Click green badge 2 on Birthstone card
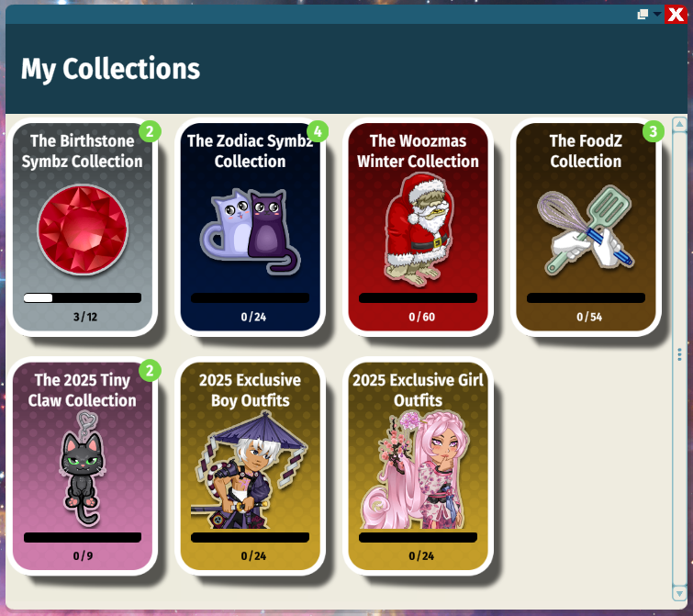Image resolution: width=693 pixels, height=616 pixels. tap(150, 131)
